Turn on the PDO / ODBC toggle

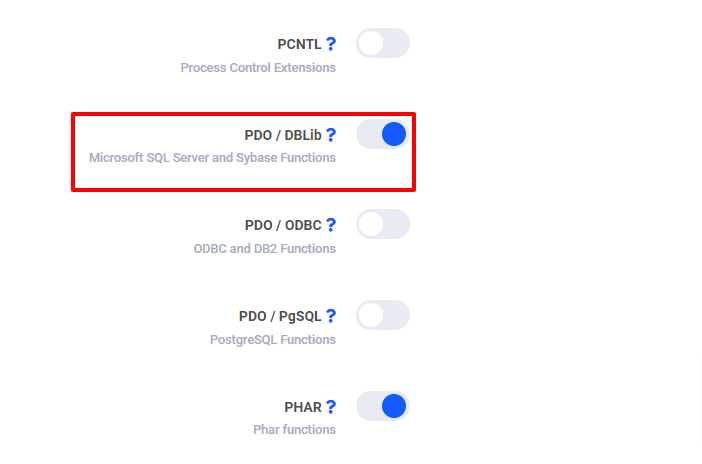pyautogui.click(x=383, y=224)
